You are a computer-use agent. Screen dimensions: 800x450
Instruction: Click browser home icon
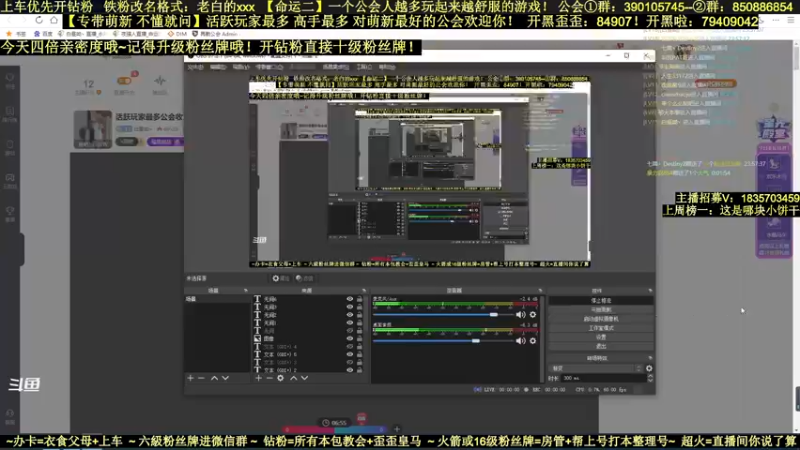(54, 20)
